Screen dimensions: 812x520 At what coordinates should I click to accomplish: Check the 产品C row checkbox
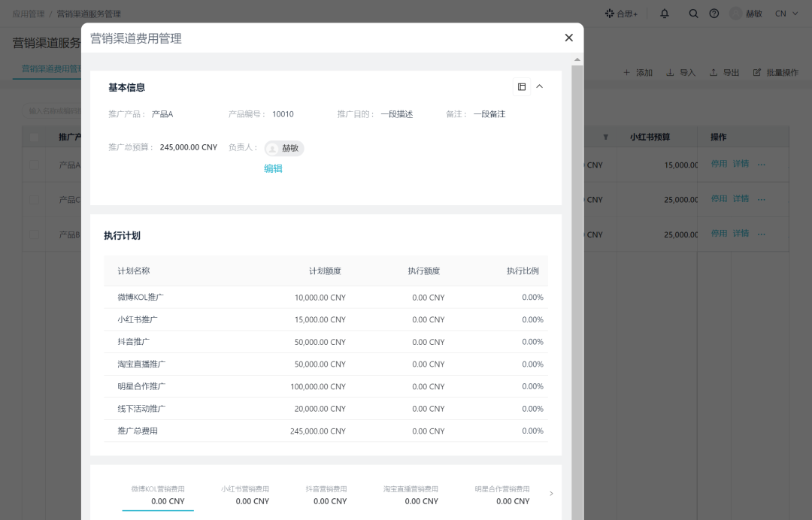[x=34, y=200]
